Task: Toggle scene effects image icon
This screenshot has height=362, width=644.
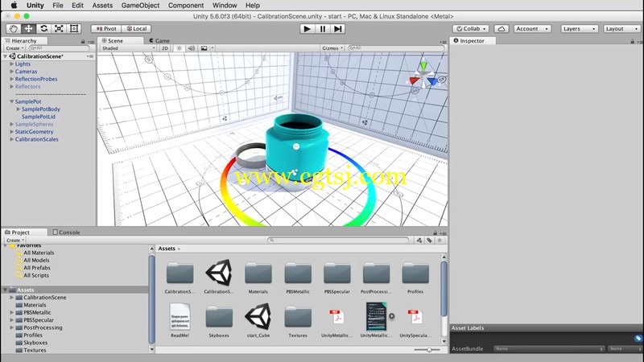Action: pyautogui.click(x=204, y=48)
